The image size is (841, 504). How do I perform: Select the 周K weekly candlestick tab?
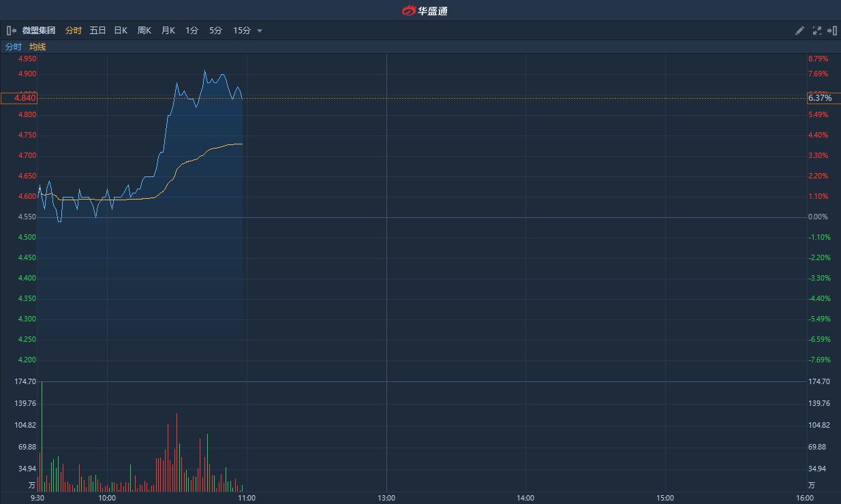pos(144,31)
